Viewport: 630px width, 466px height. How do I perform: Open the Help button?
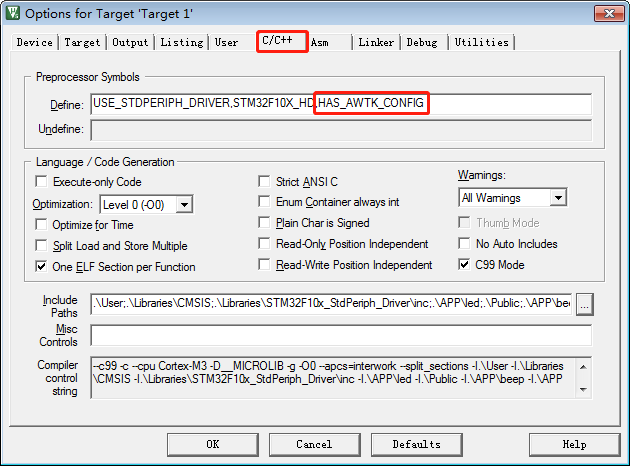coord(574,444)
